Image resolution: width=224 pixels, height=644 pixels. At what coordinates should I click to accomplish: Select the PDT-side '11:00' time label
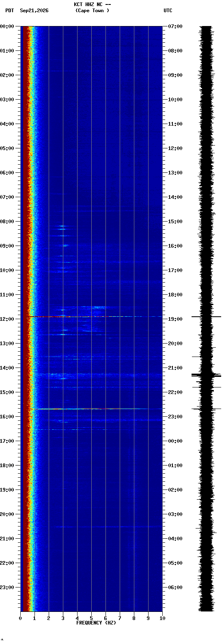point(7,295)
